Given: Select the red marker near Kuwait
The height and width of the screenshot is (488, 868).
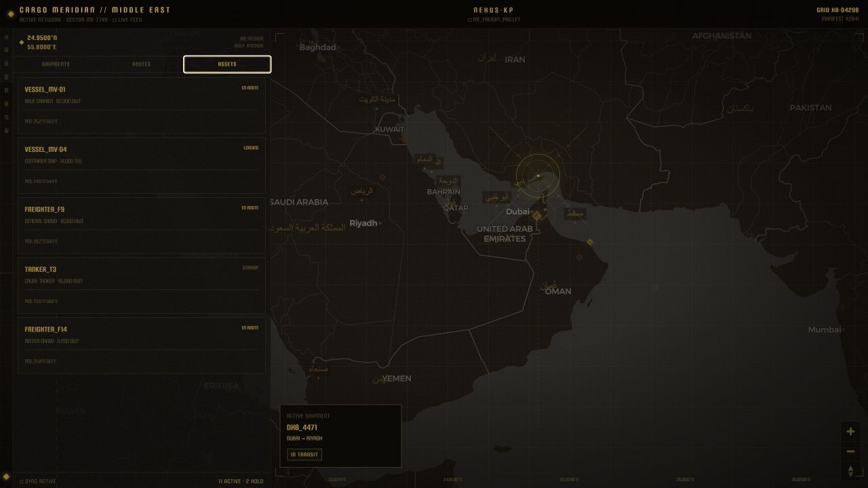Looking at the screenshot, I should pyautogui.click(x=403, y=140).
